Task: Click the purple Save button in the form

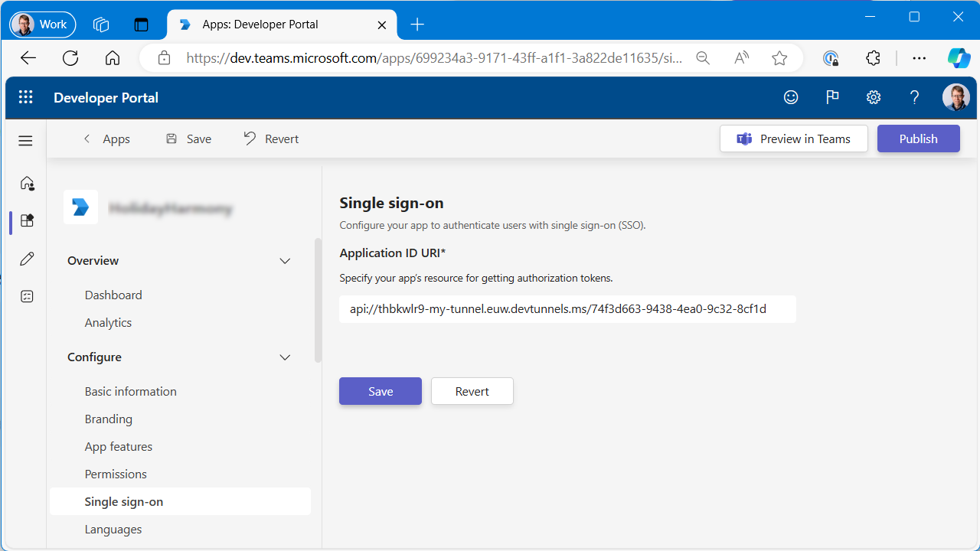Action: pos(381,391)
